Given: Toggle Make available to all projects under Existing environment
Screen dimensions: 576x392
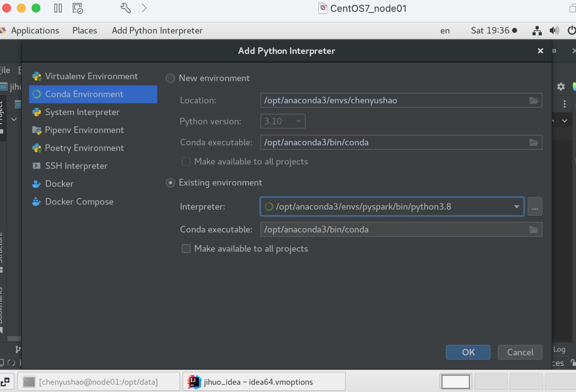Looking at the screenshot, I should click(x=186, y=248).
